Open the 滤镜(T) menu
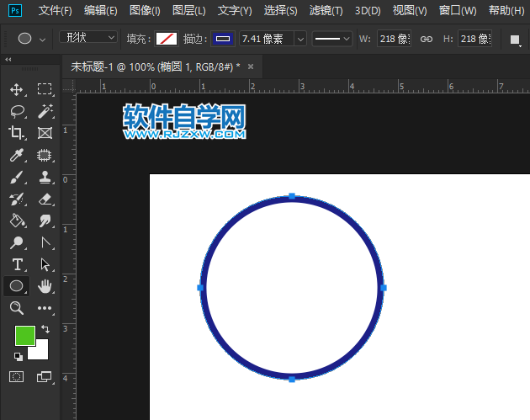The height and width of the screenshot is (420, 530). pyautogui.click(x=326, y=11)
